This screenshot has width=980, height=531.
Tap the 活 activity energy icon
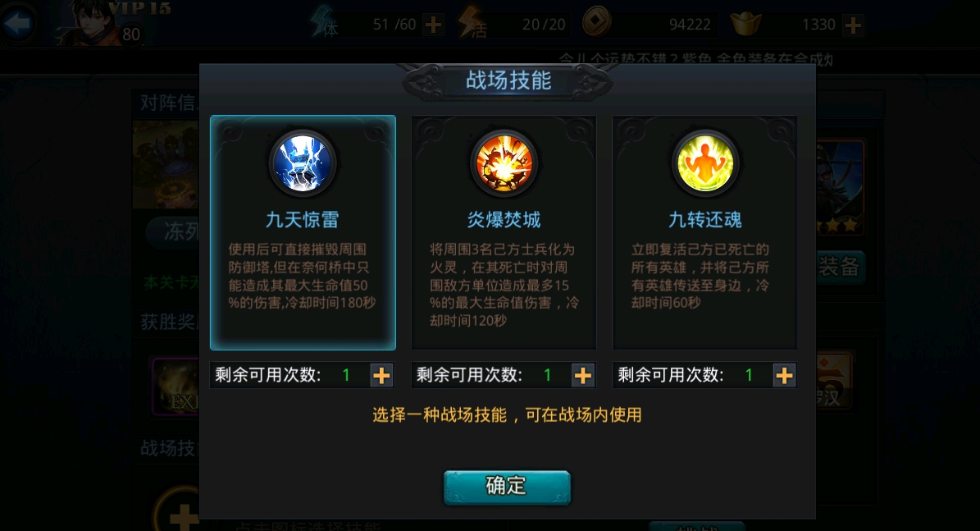(472, 24)
